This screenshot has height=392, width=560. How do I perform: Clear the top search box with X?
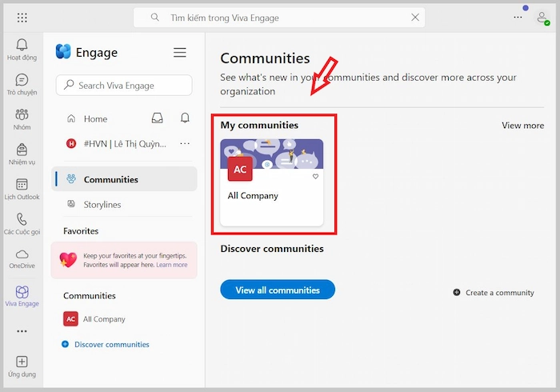(x=415, y=17)
